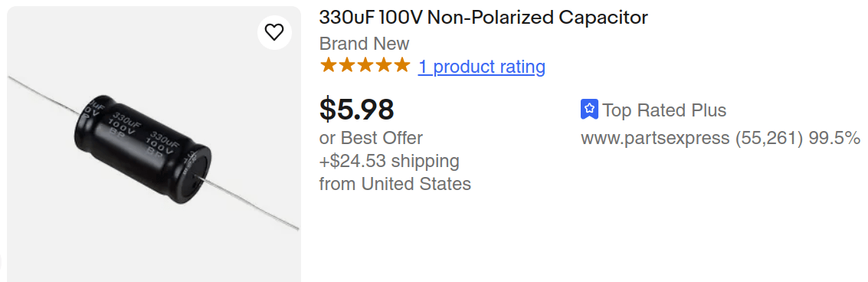
Task: Open the capacitor product image
Action: pos(154,144)
